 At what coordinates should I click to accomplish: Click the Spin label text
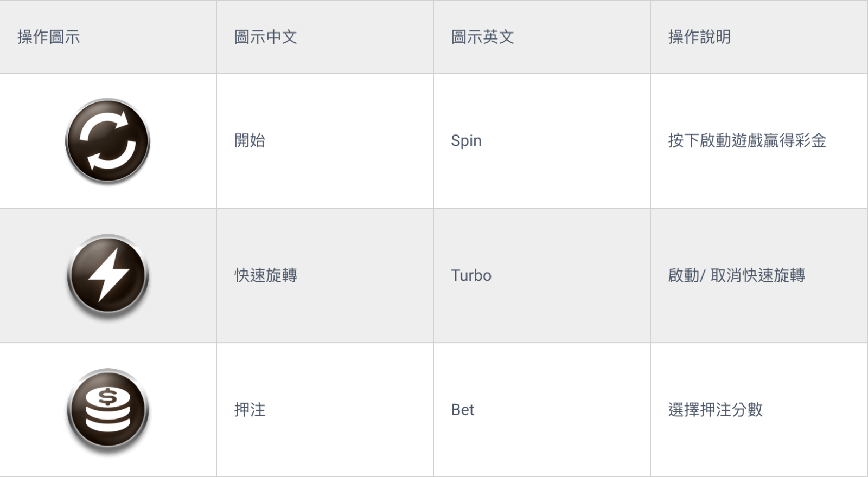pos(467,141)
